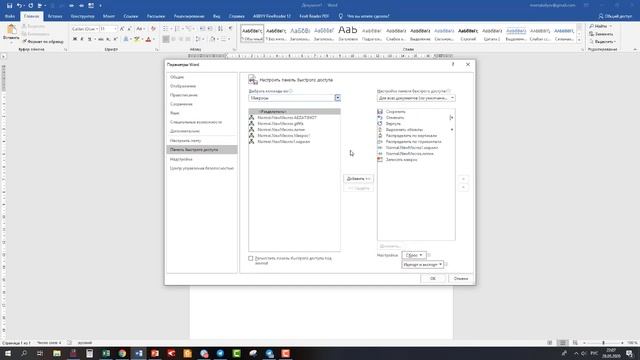
Task: Click Format Painter (Формат по образцу)
Action: click(43, 42)
